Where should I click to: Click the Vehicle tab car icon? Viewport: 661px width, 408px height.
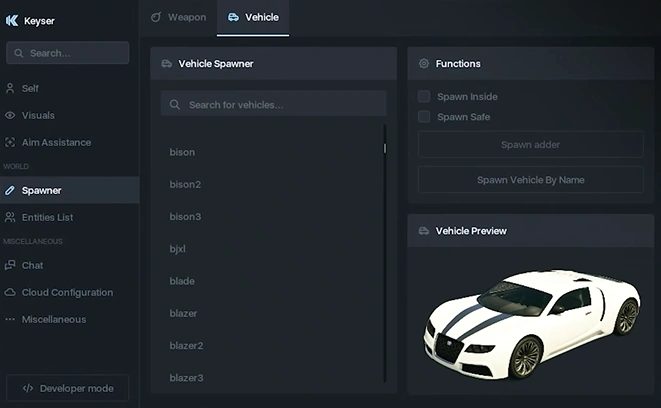click(233, 17)
